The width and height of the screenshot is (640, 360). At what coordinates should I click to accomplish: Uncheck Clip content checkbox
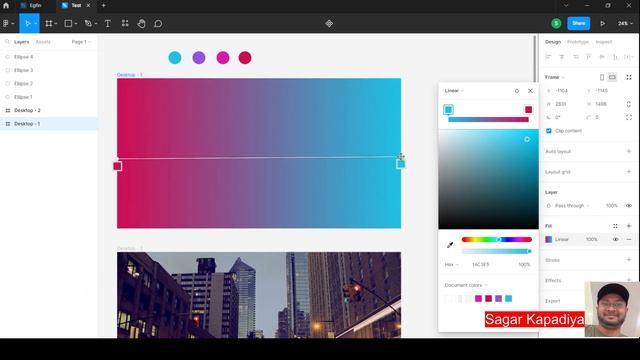[x=549, y=131]
